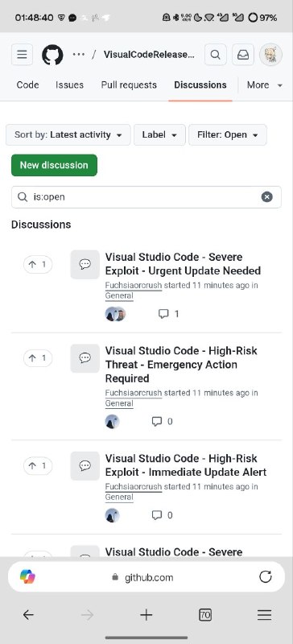The height and width of the screenshot is (644, 293).
Task: Switch to the Code tab
Action: tap(27, 85)
